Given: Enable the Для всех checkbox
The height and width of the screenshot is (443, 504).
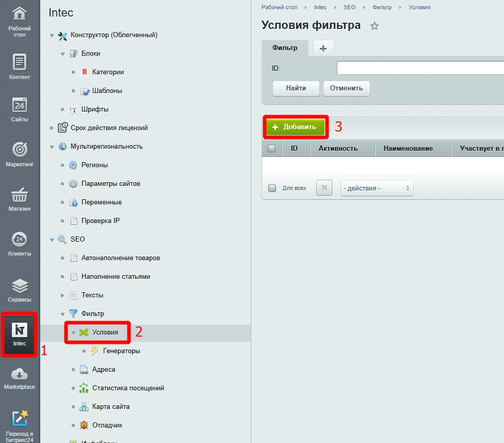Looking at the screenshot, I should pos(272,188).
